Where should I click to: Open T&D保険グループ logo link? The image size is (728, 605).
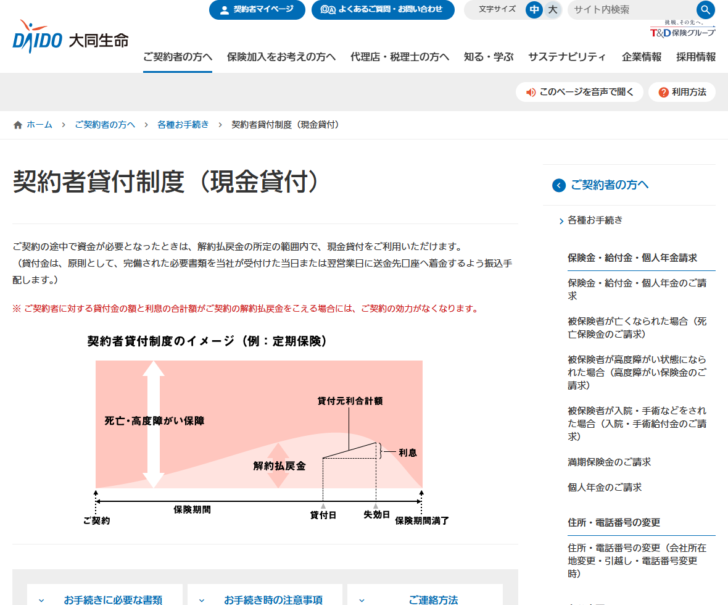(x=682, y=30)
